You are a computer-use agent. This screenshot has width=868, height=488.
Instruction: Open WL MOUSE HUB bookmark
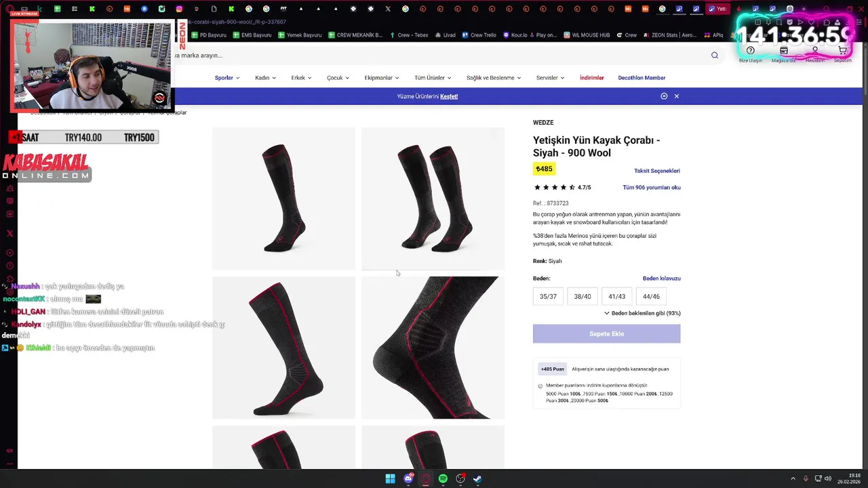(x=587, y=35)
